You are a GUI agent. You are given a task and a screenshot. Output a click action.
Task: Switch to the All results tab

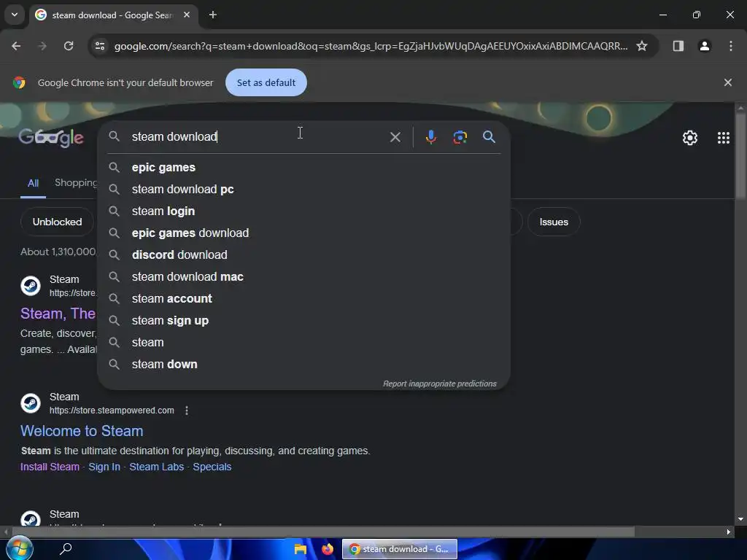[33, 183]
